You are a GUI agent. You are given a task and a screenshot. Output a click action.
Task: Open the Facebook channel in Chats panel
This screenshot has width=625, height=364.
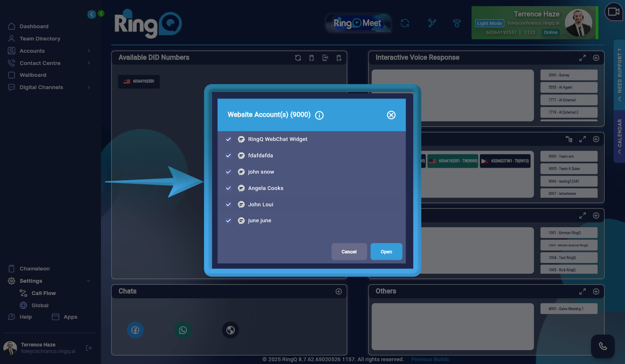tap(135, 330)
